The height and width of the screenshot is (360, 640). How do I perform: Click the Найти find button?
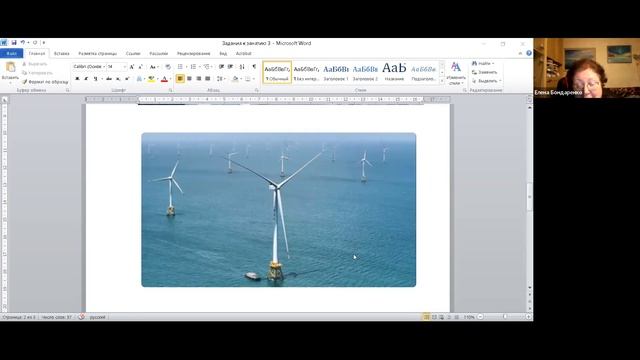[x=483, y=64]
